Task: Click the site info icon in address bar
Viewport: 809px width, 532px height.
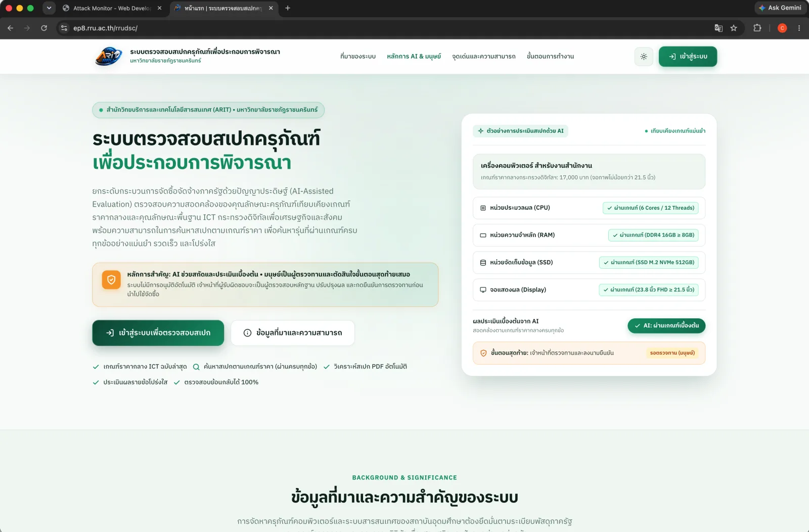Action: point(64,28)
